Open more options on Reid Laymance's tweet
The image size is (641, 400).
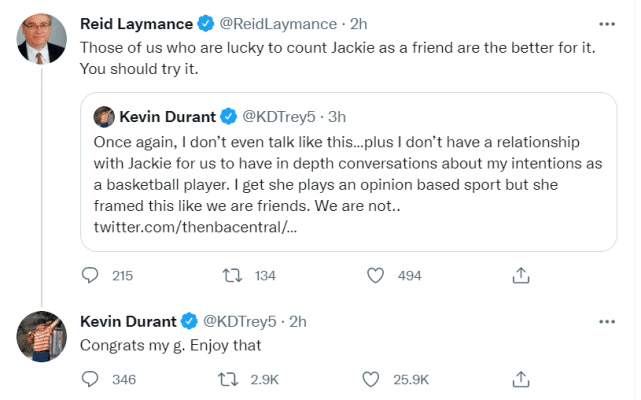click(606, 23)
